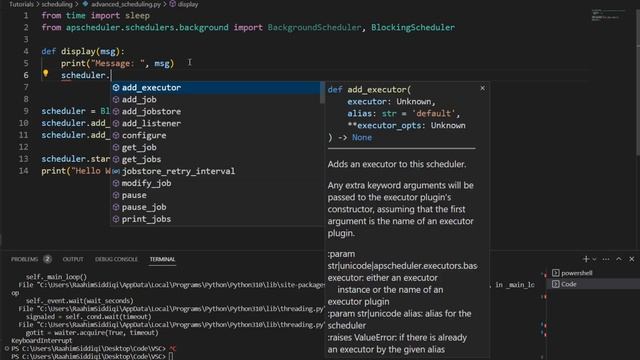Viewport: 640px width, 360px height.
Task: Select the TERMINAL tab
Action: (x=162, y=259)
